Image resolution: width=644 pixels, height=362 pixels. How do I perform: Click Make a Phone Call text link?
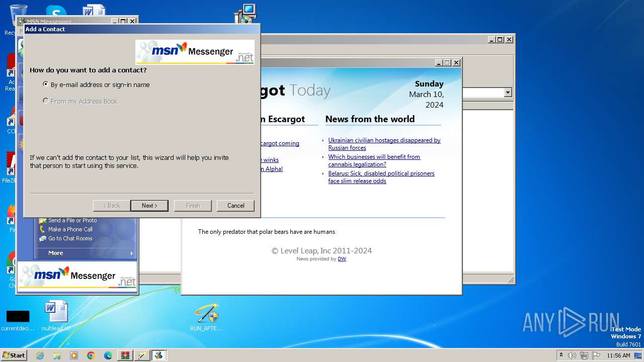tap(70, 229)
